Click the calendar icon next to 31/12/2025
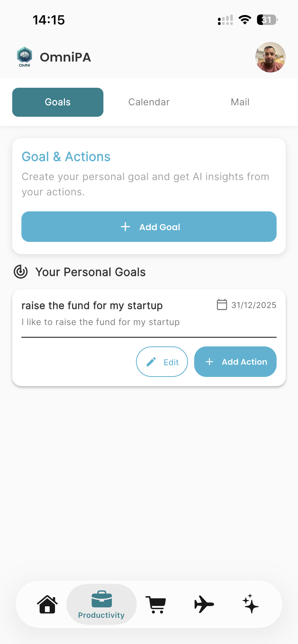The height and width of the screenshot is (644, 298). click(x=222, y=305)
